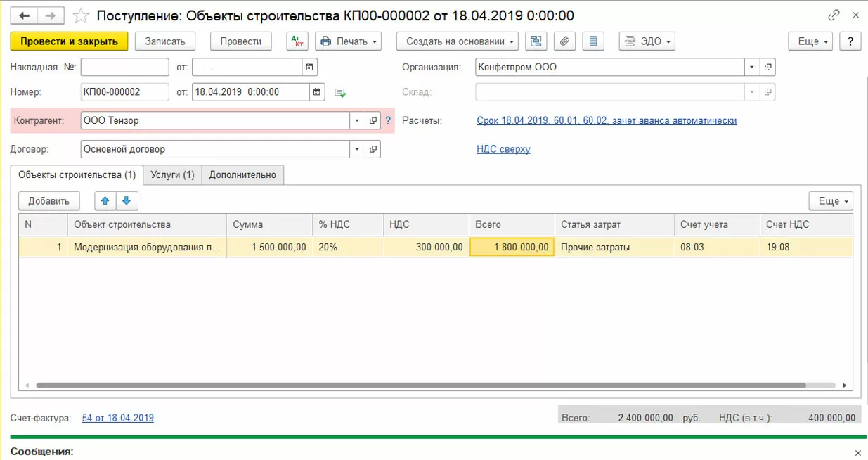Open Организация Конфетпром ООО card icon
The image size is (868, 460).
(768, 67)
